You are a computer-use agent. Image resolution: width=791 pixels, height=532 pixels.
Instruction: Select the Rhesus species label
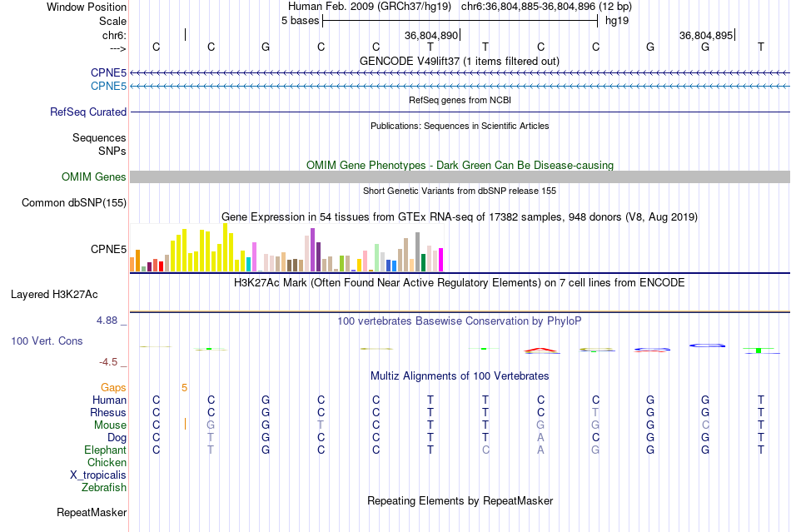point(108,412)
